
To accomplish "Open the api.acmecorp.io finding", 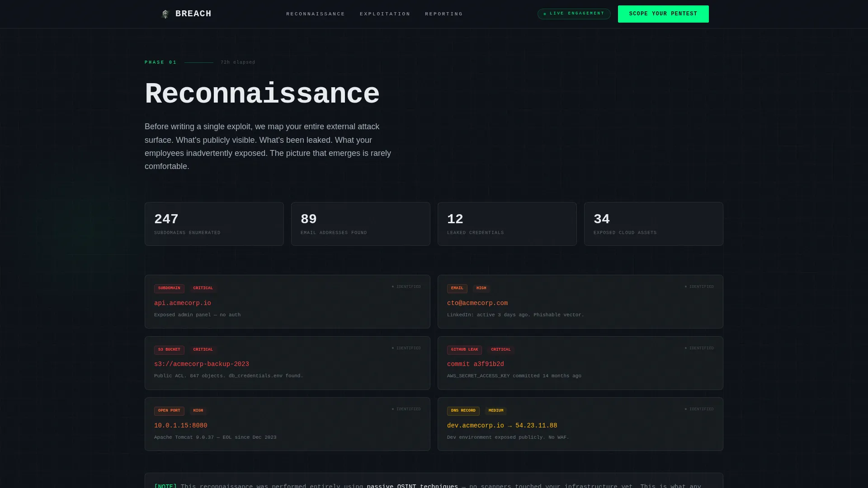I will tap(183, 303).
